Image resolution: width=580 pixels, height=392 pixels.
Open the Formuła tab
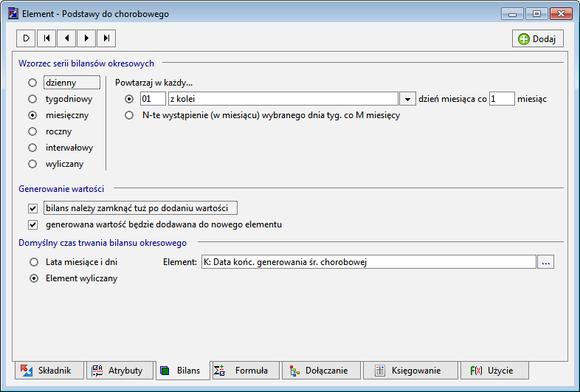point(245,371)
